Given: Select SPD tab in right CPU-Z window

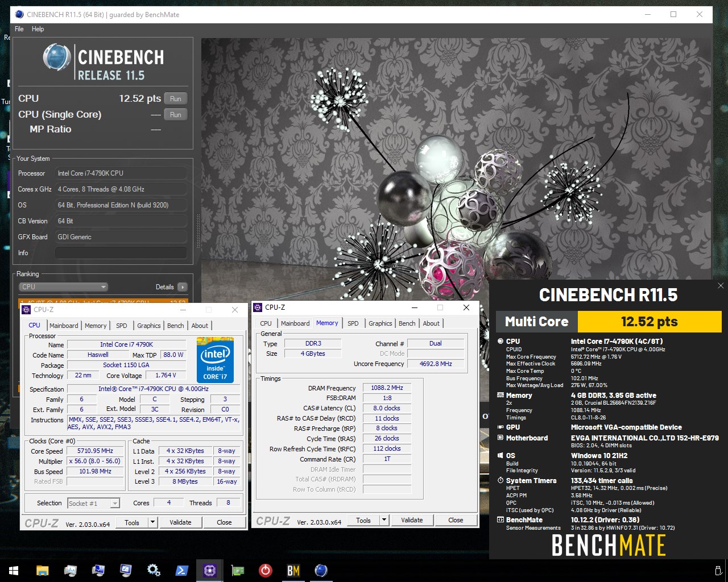Looking at the screenshot, I should (x=353, y=323).
